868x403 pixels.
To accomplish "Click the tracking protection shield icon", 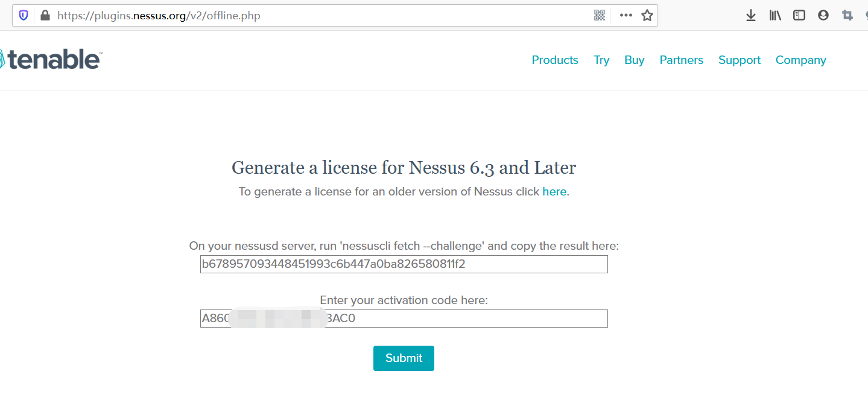I will [x=24, y=16].
